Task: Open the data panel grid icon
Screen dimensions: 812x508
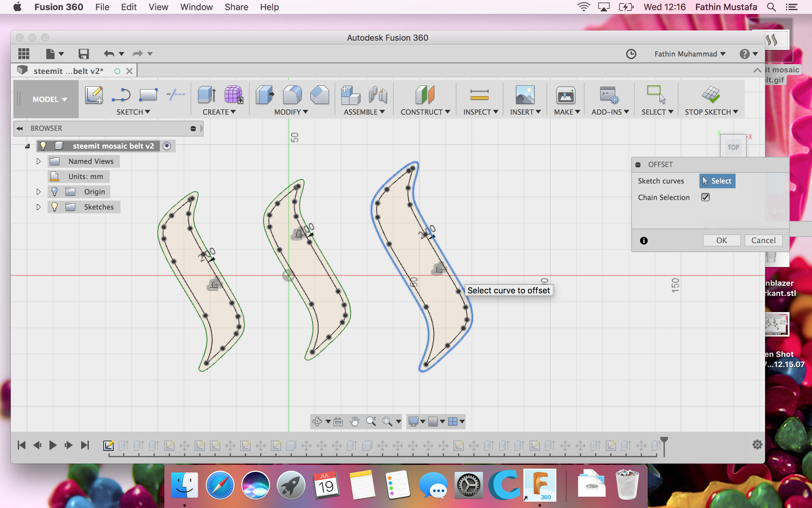Action: [x=23, y=54]
